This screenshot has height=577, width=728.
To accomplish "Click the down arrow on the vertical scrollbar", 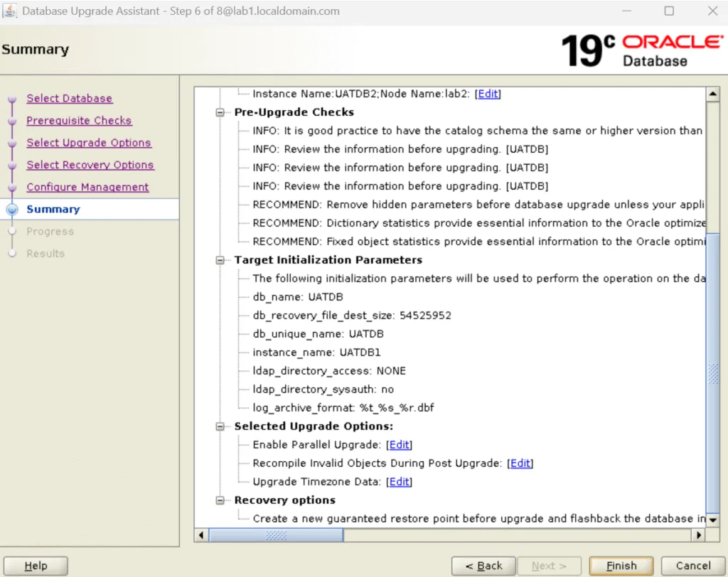I will coord(713,520).
